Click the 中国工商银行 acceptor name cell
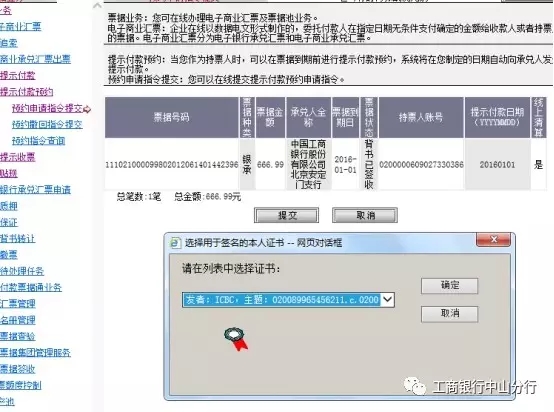The image size is (554, 412). point(308,164)
